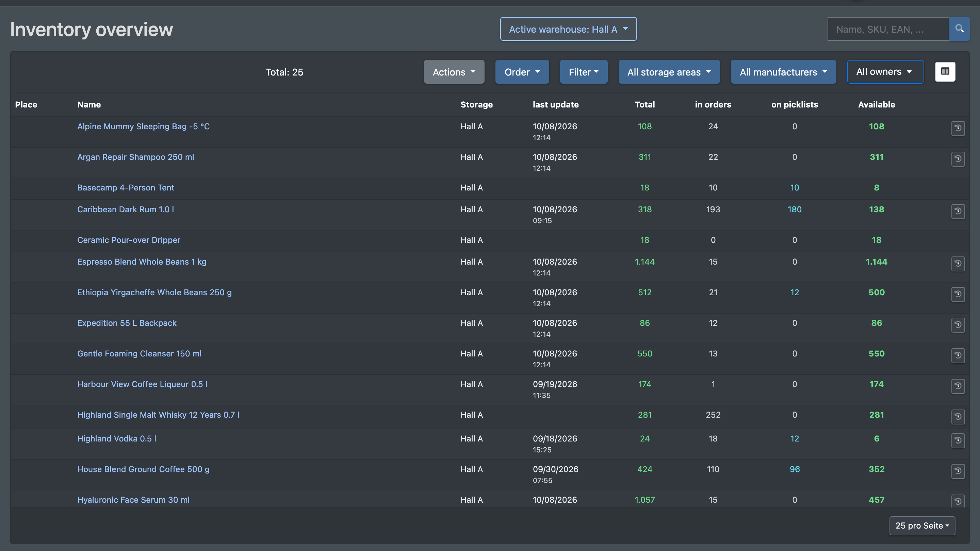Click the Available column header
This screenshot has height=551, width=980.
pos(876,104)
